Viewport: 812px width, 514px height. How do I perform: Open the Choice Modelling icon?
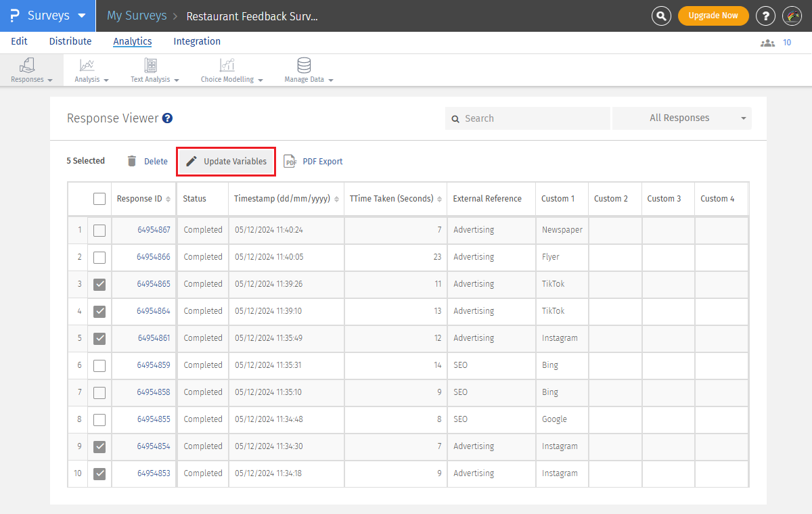coord(227,66)
